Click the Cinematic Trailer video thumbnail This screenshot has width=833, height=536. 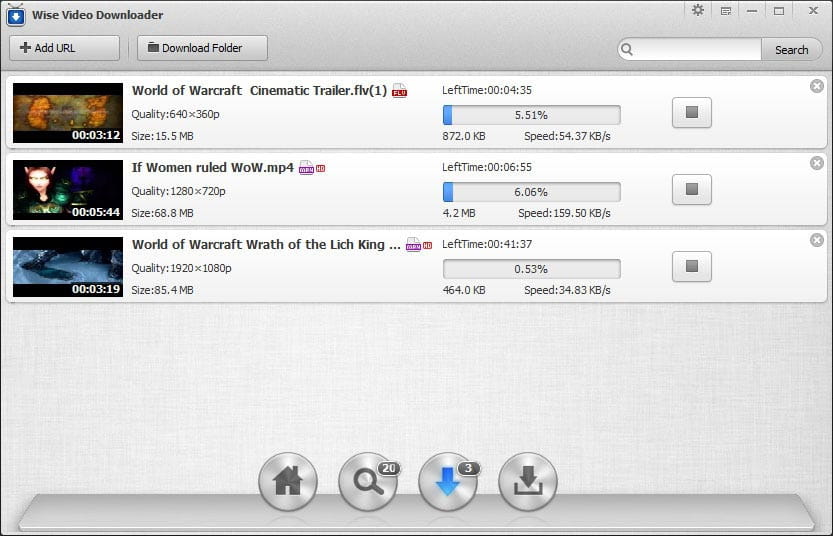[68, 113]
